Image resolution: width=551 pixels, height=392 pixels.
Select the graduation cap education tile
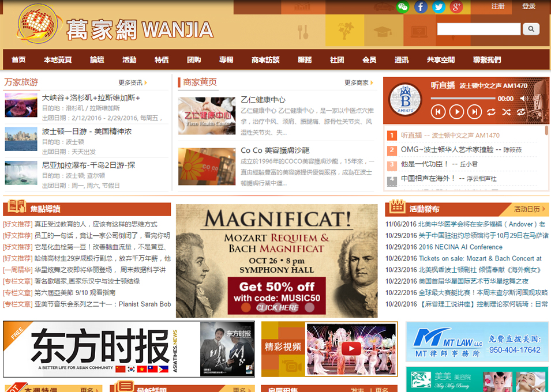pos(383,31)
